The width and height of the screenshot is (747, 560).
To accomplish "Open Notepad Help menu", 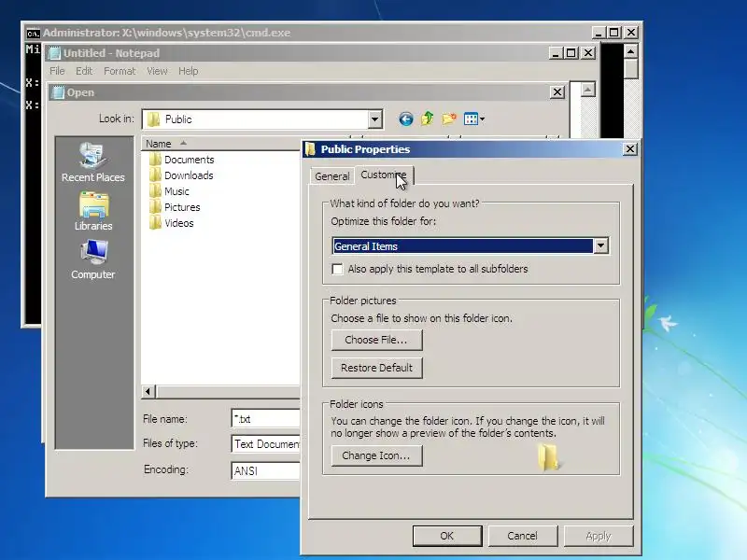I will coord(189,71).
